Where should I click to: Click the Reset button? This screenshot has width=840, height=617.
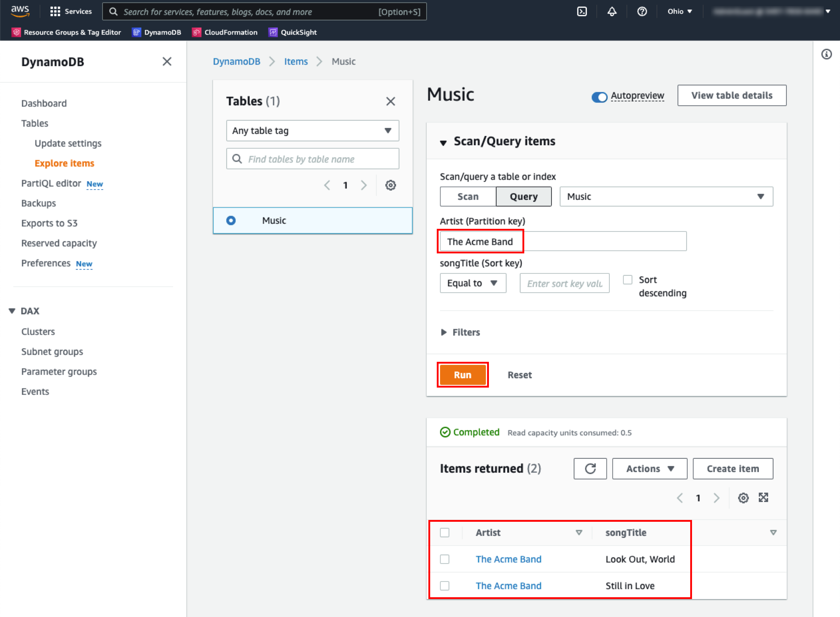(519, 375)
